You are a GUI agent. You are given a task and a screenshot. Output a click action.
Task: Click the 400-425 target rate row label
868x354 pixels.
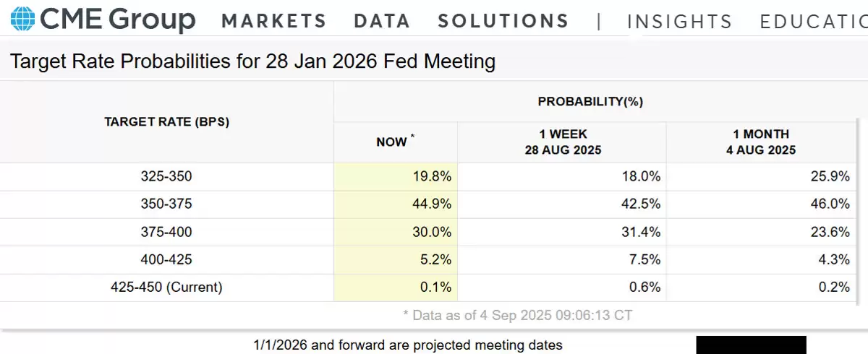166,259
